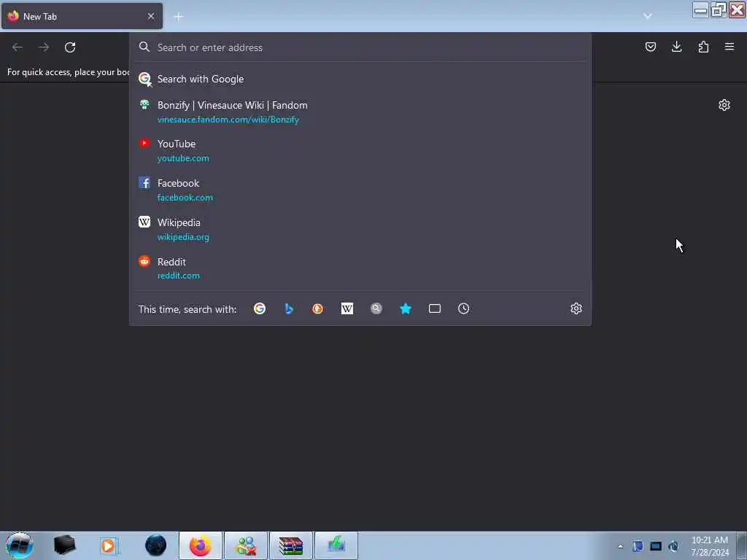Choose Search with Google suggestion
Image resolution: width=747 pixels, height=560 pixels.
(x=360, y=79)
